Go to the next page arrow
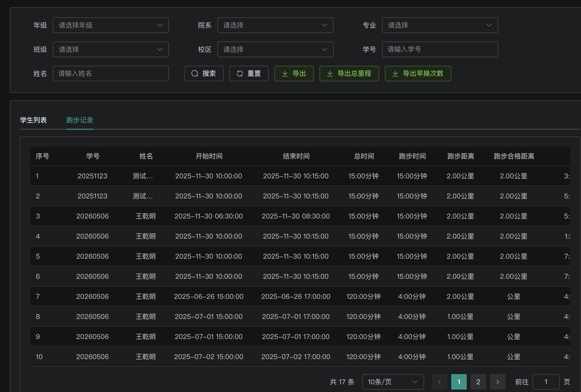The image size is (581, 392). coord(497,382)
